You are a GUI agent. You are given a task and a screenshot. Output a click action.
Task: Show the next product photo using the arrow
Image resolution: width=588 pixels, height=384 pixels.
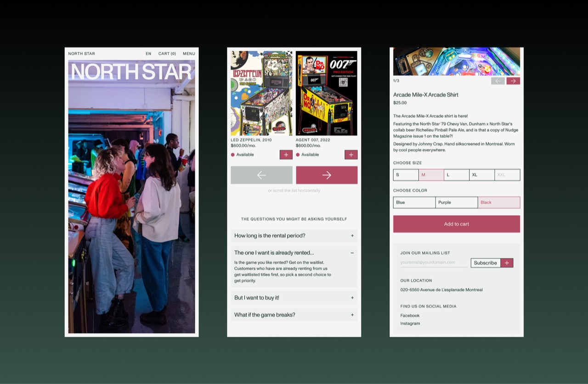tap(513, 80)
